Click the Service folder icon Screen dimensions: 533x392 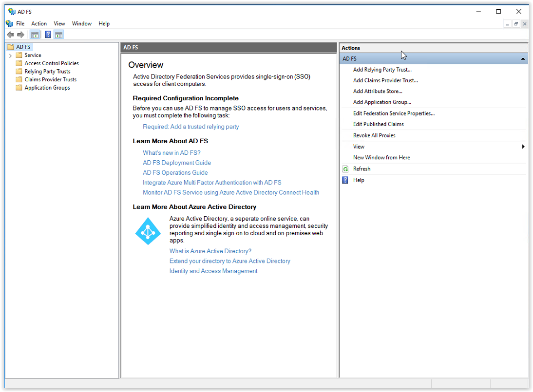tap(19, 55)
